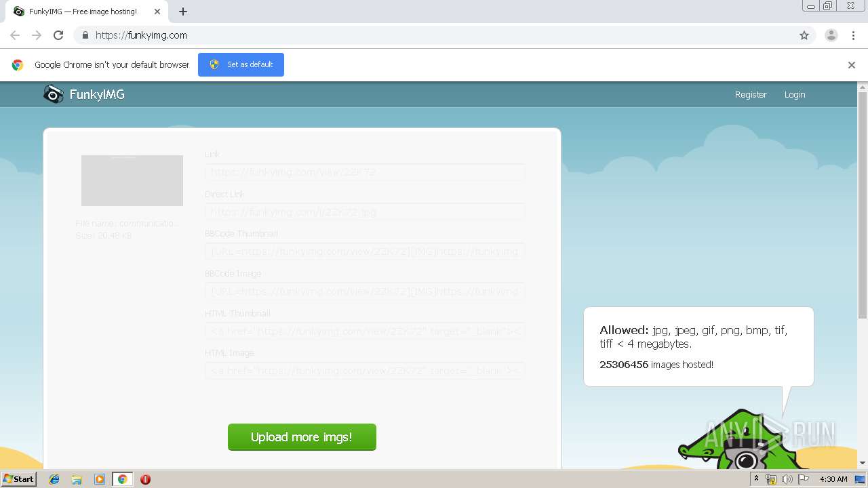868x488 pixels.
Task: Click the scrollbar down arrow
Action: click(x=863, y=463)
